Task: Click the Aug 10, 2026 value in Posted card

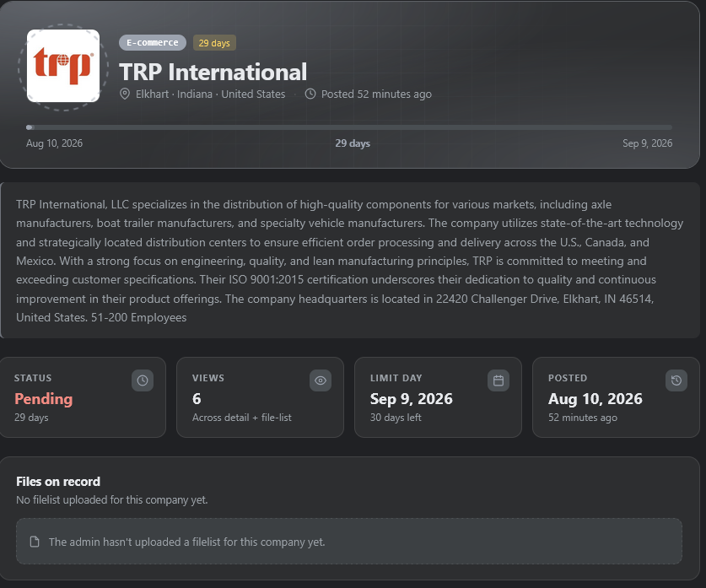Action: tap(595, 399)
